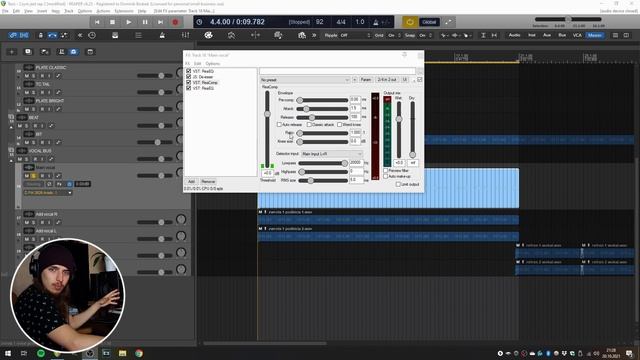Toggle the metronome icon in transport

[x=376, y=22]
